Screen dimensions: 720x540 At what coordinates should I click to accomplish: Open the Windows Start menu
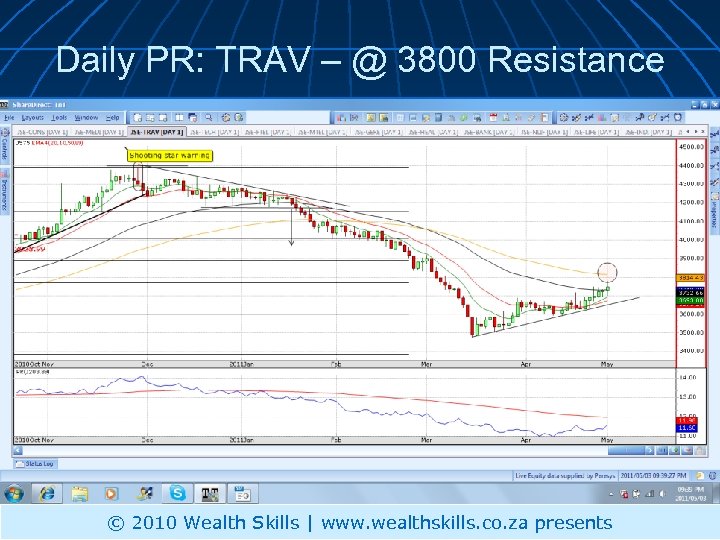click(x=13, y=494)
